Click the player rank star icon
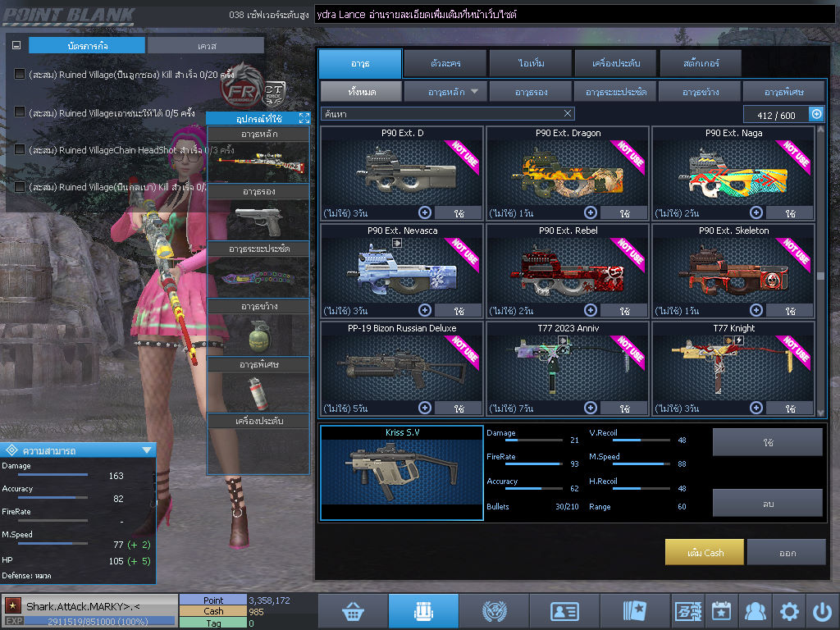 coord(13,606)
